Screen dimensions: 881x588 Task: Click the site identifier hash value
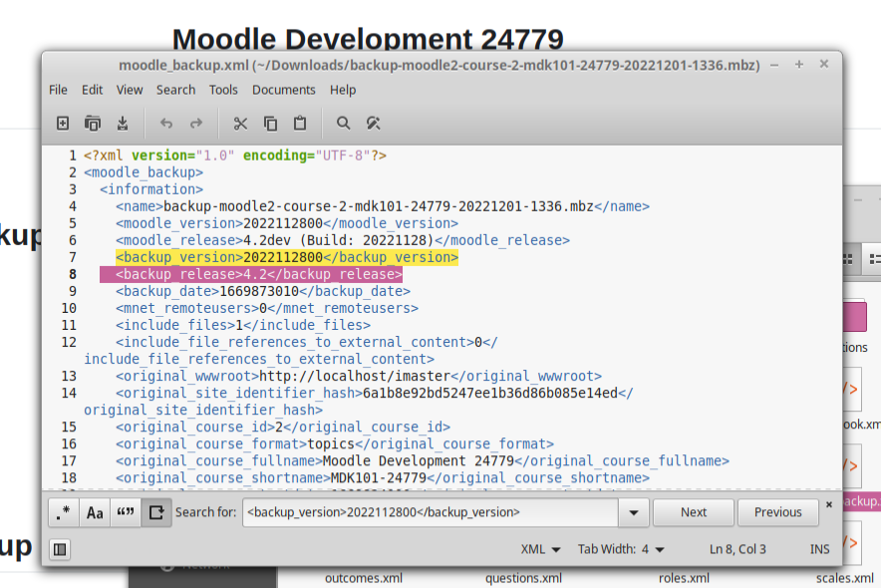pyautogui.click(x=490, y=393)
